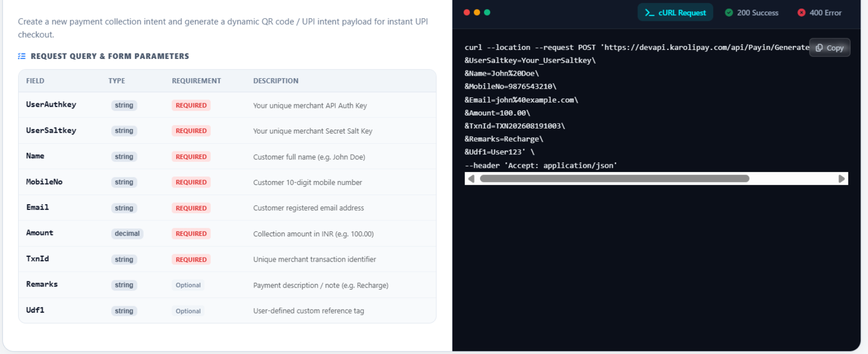868x354 pixels.
Task: Open the 400 Error response tab
Action: pos(820,13)
